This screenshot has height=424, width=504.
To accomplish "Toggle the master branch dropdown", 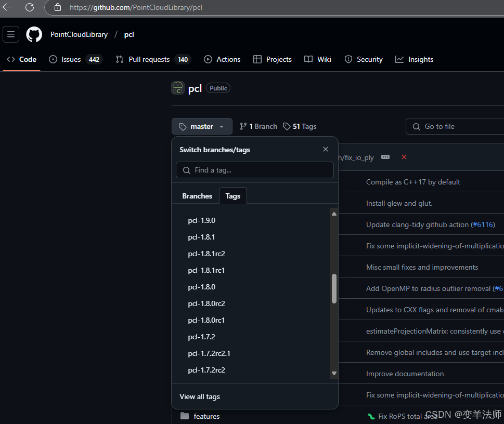I will coord(202,126).
